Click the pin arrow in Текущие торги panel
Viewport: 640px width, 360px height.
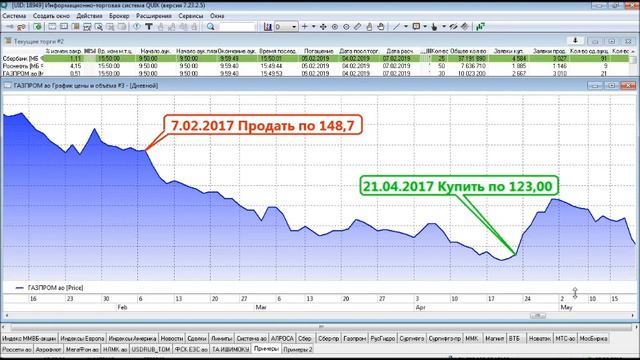(575, 41)
